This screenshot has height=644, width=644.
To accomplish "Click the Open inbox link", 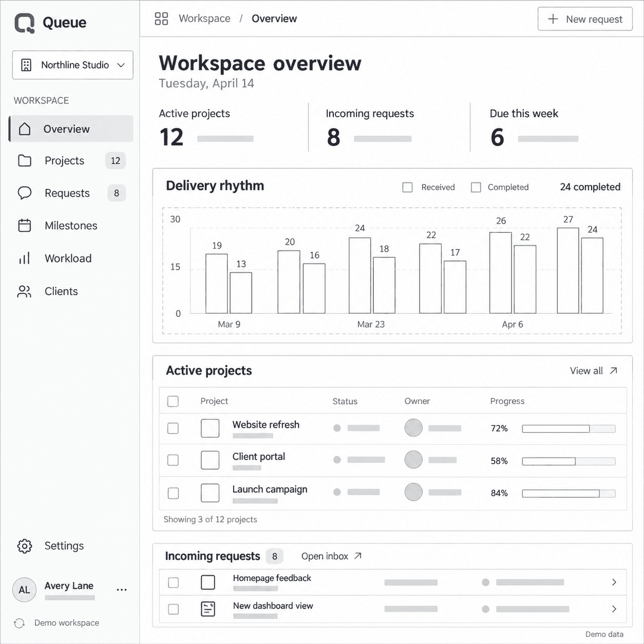I will (x=331, y=556).
